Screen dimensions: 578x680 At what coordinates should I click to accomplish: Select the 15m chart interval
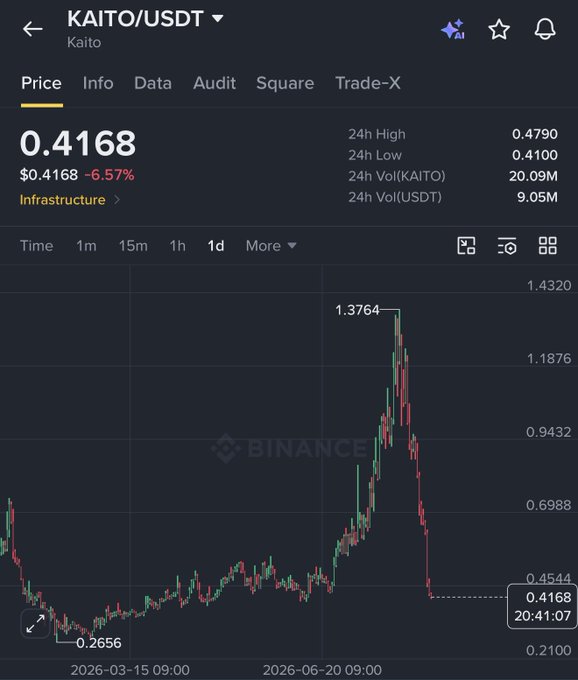(x=133, y=246)
